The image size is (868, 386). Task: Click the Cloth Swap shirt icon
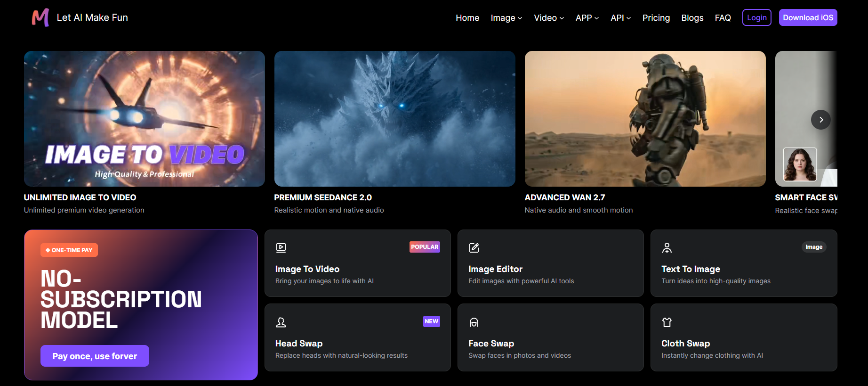point(667,322)
